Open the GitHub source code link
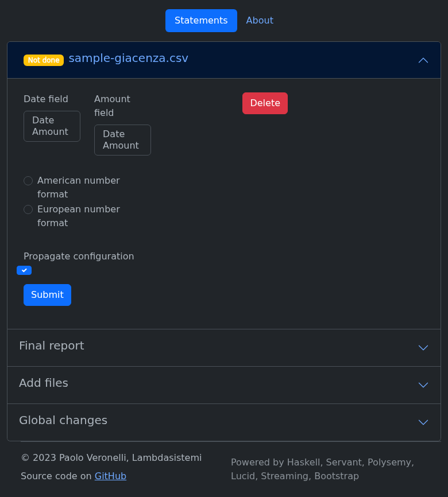This screenshot has height=497, width=448. click(110, 475)
